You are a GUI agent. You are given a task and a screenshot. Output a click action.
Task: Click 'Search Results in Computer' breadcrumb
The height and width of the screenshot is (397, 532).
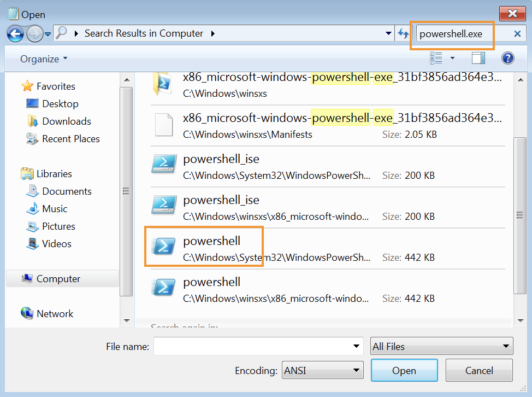tap(144, 33)
